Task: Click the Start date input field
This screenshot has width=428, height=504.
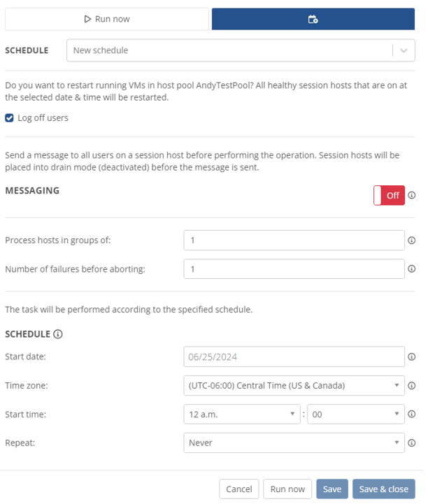Action: (x=294, y=357)
